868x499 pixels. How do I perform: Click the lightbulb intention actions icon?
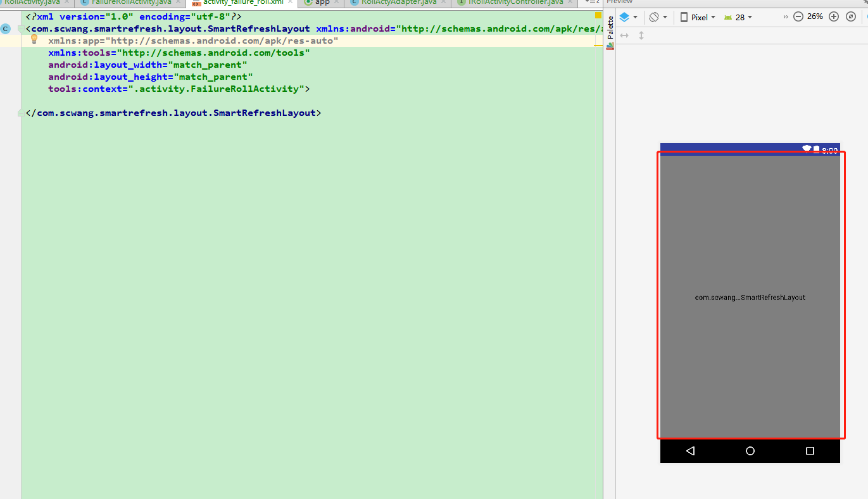34,39
